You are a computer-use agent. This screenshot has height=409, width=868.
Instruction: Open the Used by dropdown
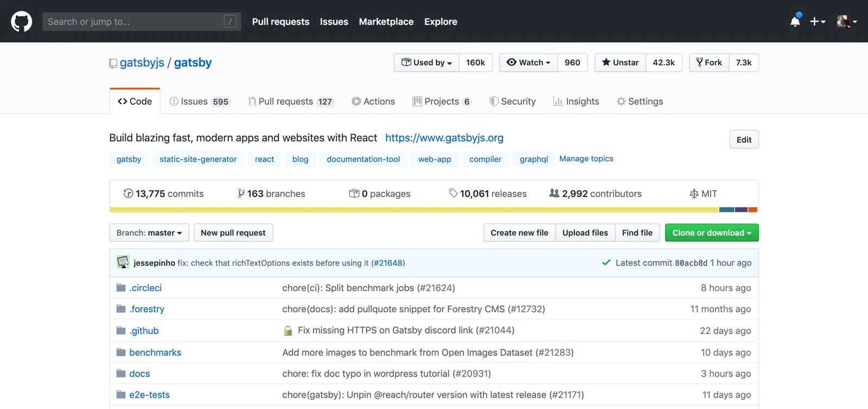(x=426, y=62)
